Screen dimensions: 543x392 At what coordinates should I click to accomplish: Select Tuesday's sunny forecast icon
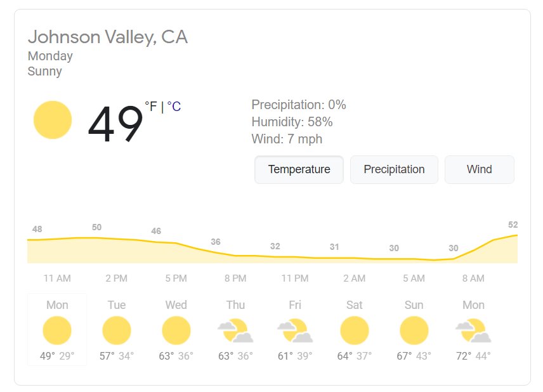click(x=117, y=330)
